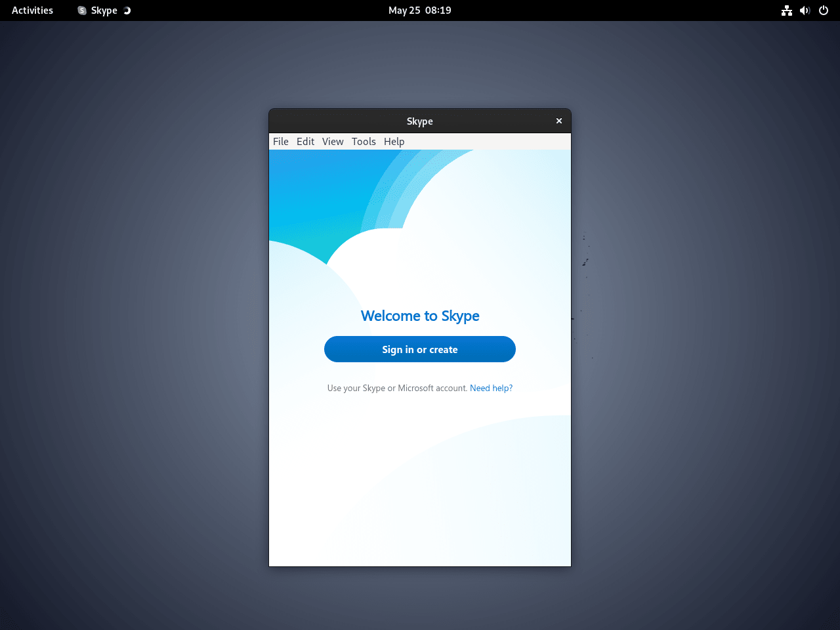The width and height of the screenshot is (840, 630).
Task: Click the Welcome to Skype heading
Action: click(x=420, y=316)
